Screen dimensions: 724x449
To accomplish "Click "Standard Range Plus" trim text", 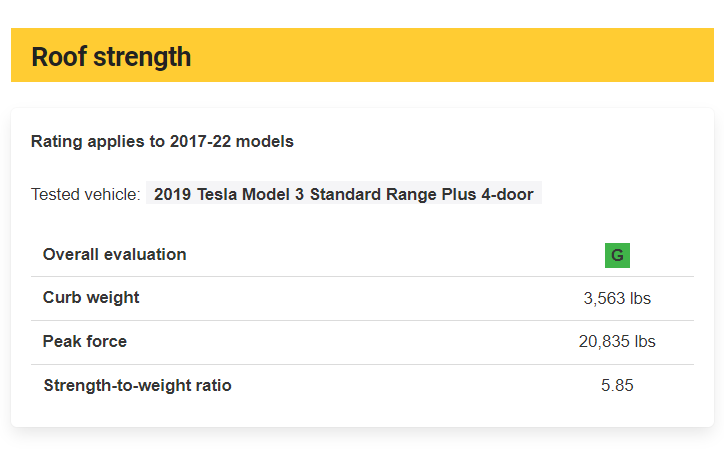I will coord(382,194).
